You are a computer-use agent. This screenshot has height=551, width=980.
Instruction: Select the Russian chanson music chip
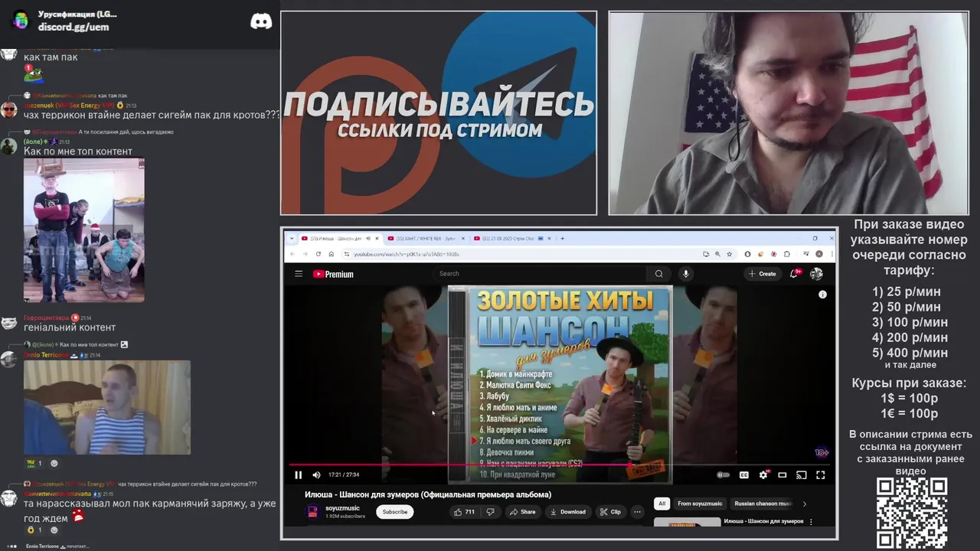[763, 504]
